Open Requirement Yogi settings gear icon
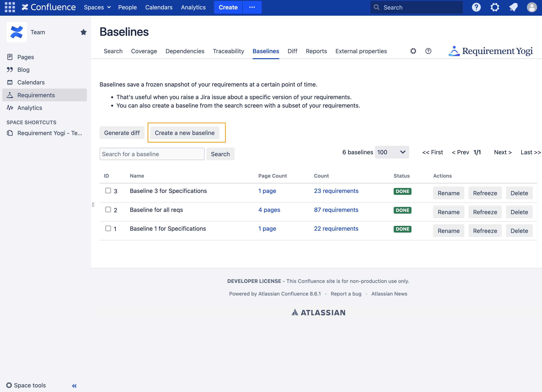The image size is (542, 392). pyautogui.click(x=413, y=51)
